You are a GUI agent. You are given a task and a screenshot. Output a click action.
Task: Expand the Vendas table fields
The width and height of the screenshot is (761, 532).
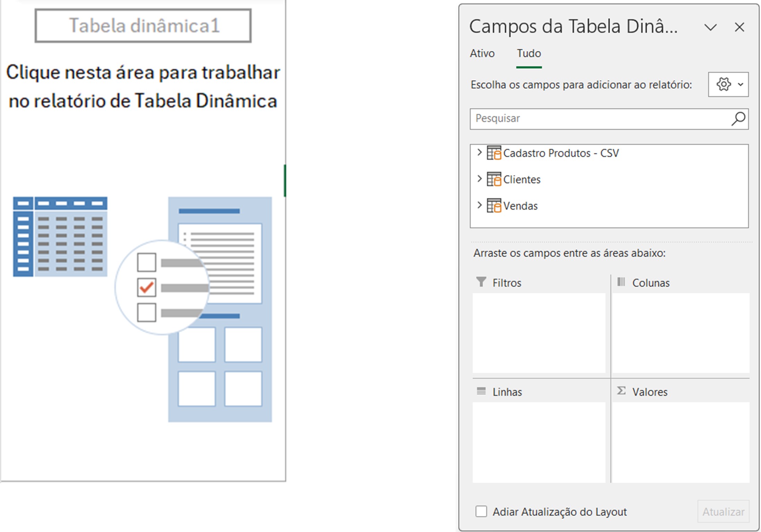(x=479, y=205)
